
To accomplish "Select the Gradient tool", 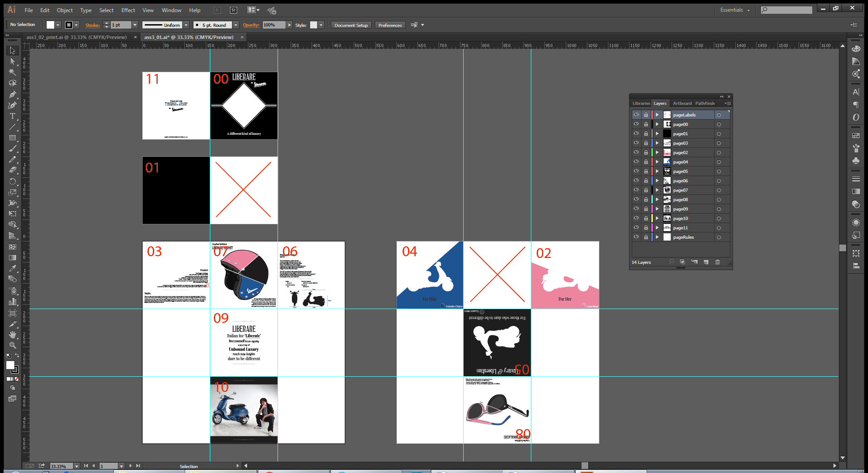I will pyautogui.click(x=13, y=258).
